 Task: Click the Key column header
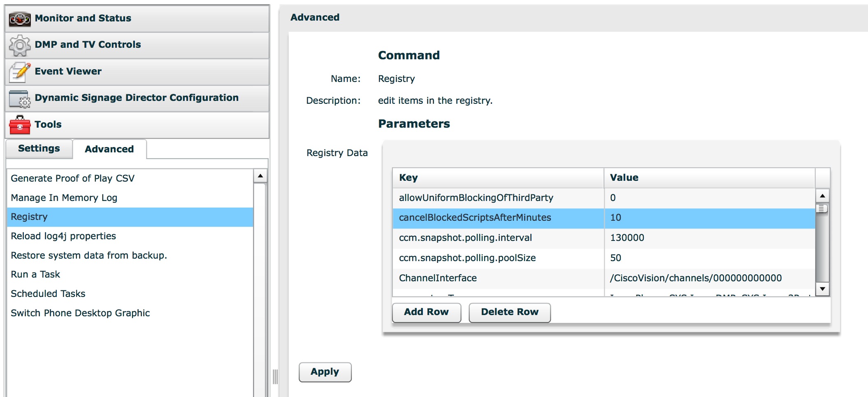point(498,178)
